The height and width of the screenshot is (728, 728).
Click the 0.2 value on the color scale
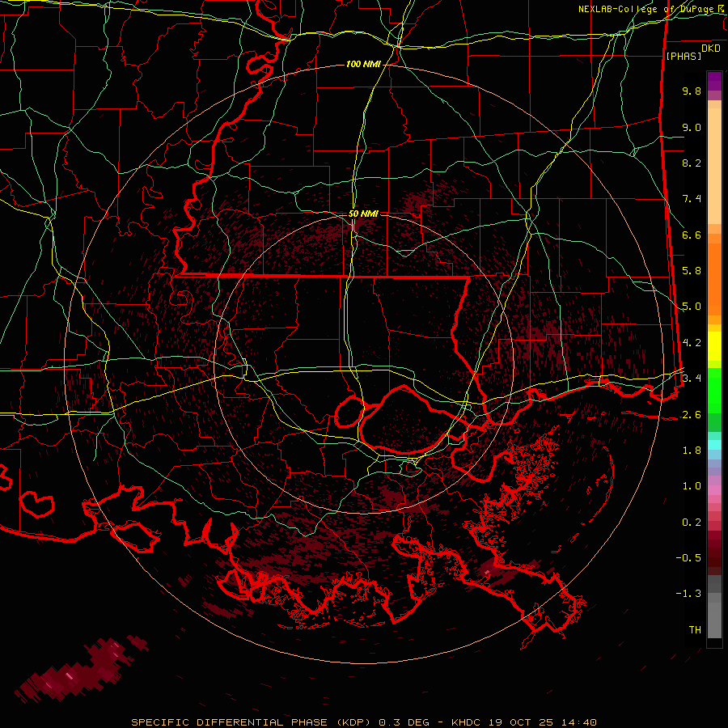pos(692,523)
